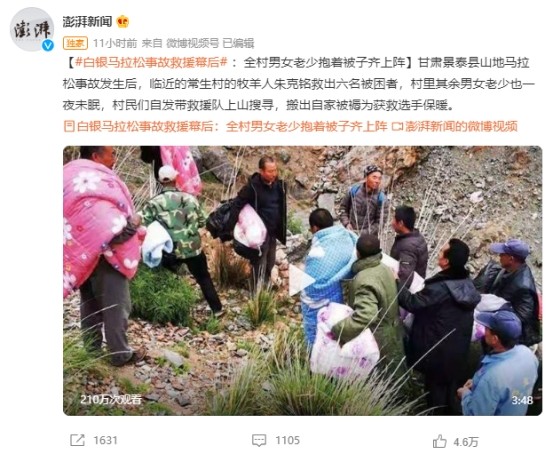
Task: Click the like count 4.6万
Action: [x=466, y=442]
